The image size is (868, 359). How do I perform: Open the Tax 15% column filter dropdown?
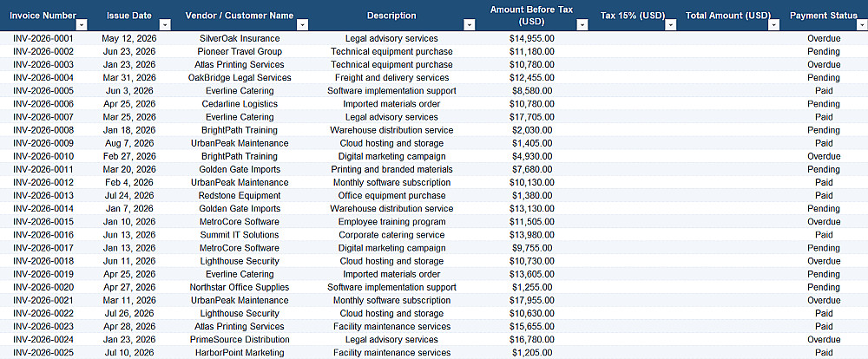(x=671, y=25)
